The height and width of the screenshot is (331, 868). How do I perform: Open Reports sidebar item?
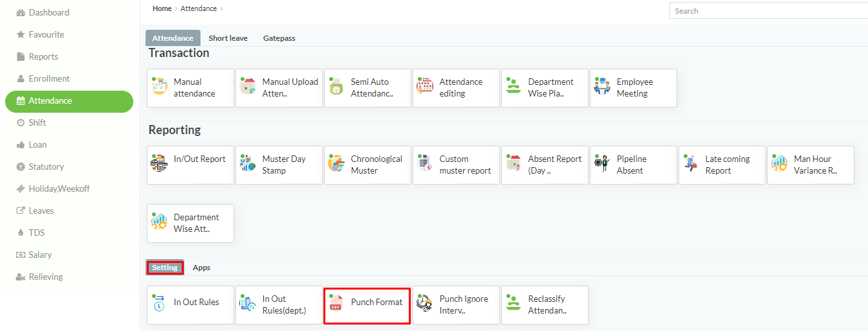coord(69,56)
